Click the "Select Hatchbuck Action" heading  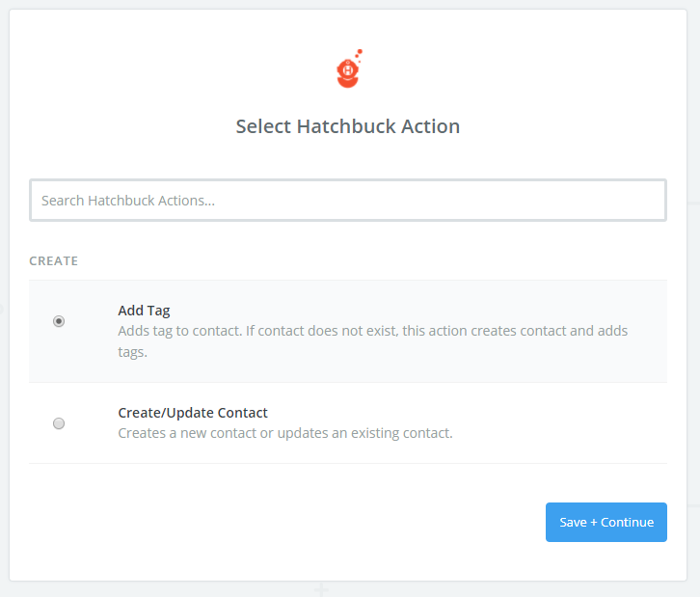click(348, 126)
